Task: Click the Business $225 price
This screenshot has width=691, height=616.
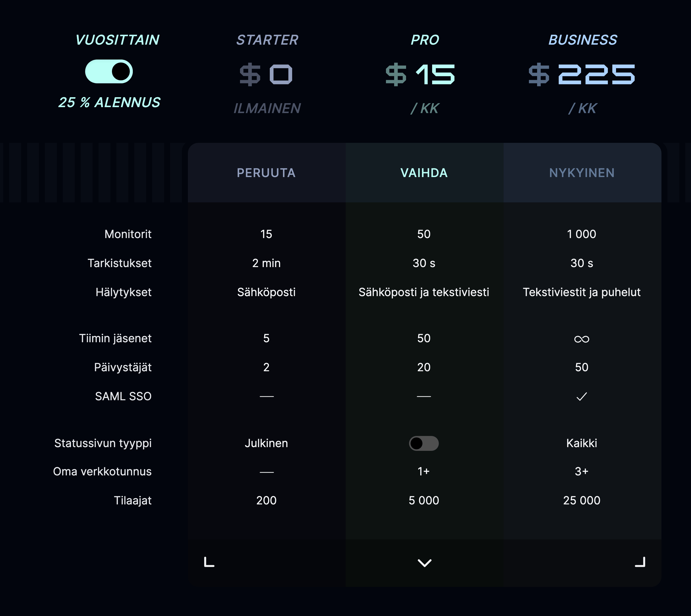Action: tap(582, 74)
